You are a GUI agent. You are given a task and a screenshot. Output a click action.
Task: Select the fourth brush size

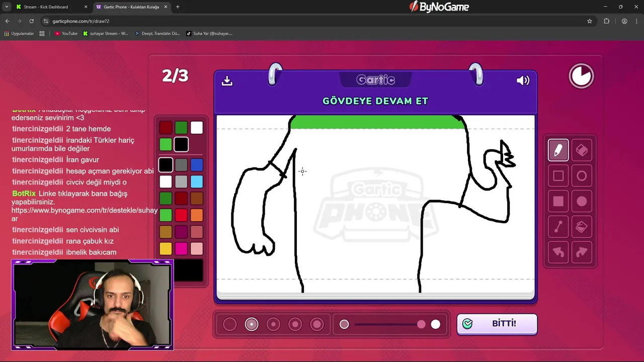(x=295, y=324)
